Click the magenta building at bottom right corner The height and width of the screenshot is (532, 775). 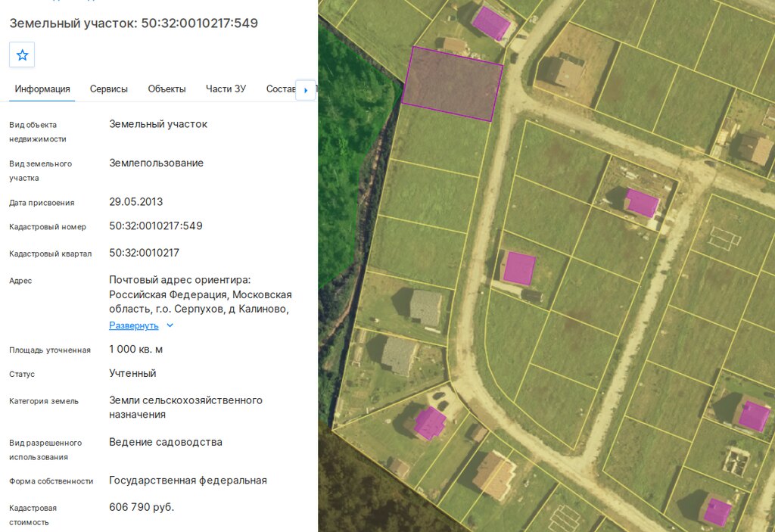[717, 512]
